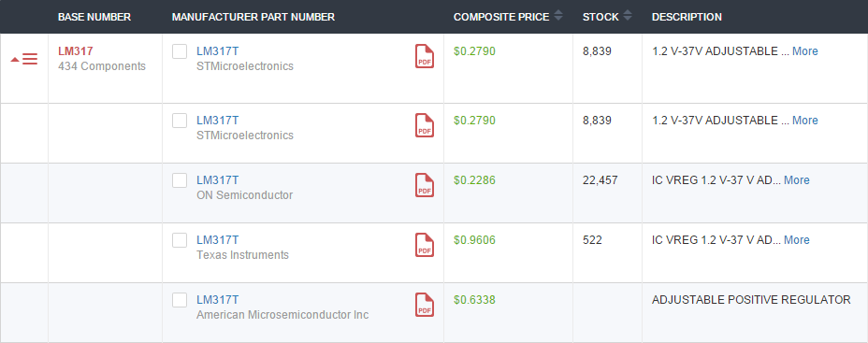The height and width of the screenshot is (343, 868).
Task: Select the 22,457 stock value
Action: (600, 180)
